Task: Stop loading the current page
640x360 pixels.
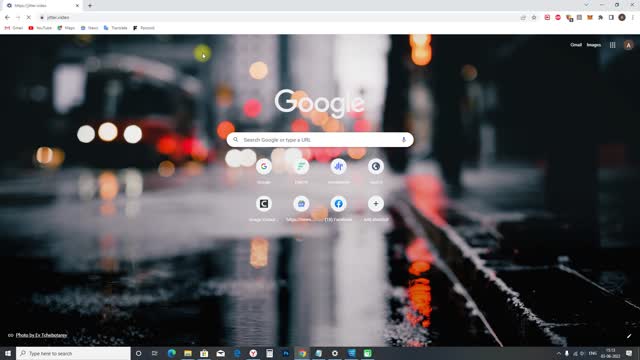Action: (29, 18)
